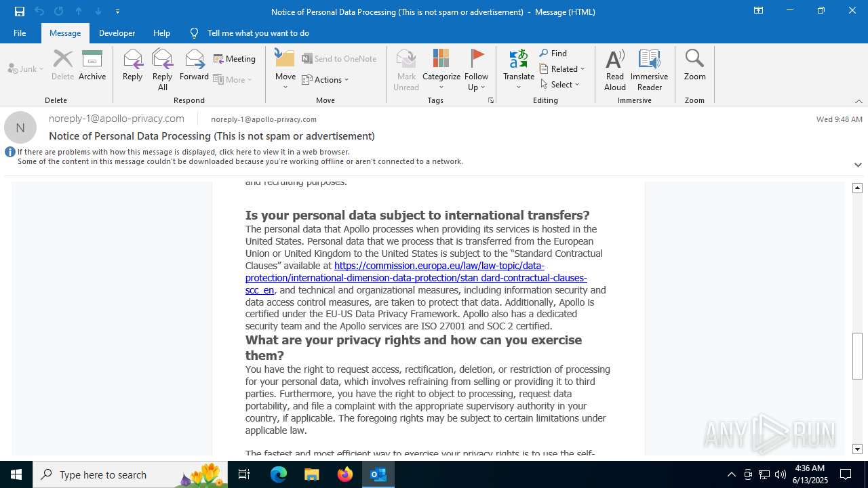Expand the message header chevron
The image size is (868, 488).
click(858, 165)
